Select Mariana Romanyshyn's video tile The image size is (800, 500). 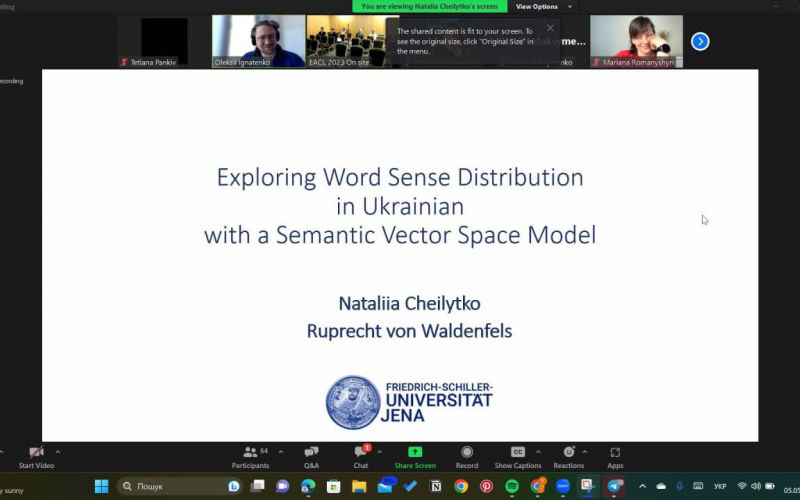(x=636, y=41)
